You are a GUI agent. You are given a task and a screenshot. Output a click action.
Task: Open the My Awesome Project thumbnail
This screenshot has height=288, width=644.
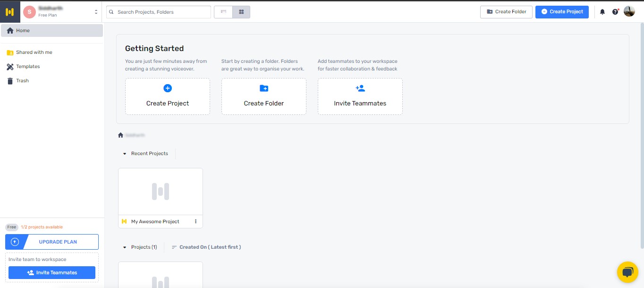point(161,192)
